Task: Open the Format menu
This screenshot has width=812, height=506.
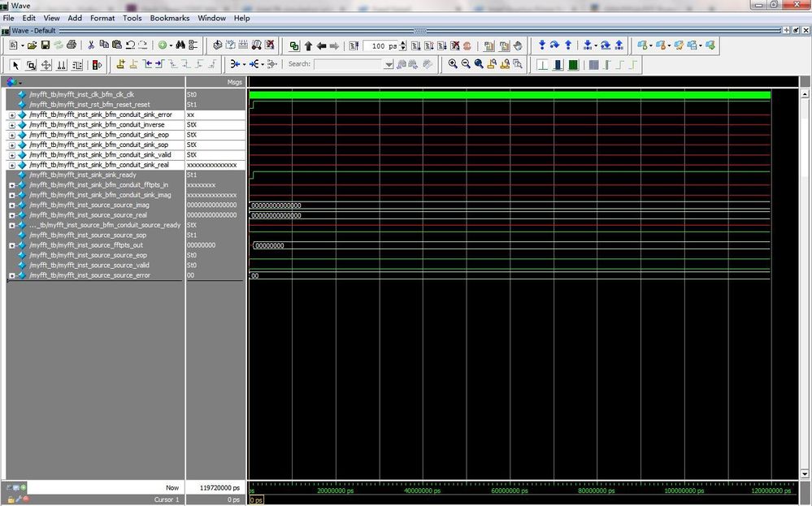Action: (102, 18)
